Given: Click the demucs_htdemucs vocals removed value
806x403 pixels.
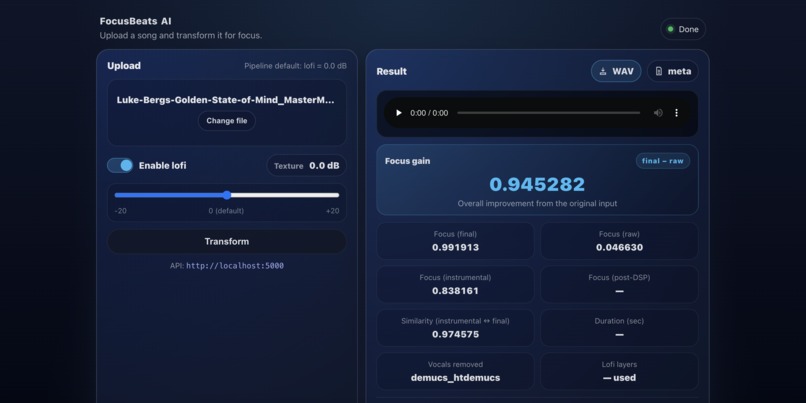Looking at the screenshot, I should (x=455, y=378).
